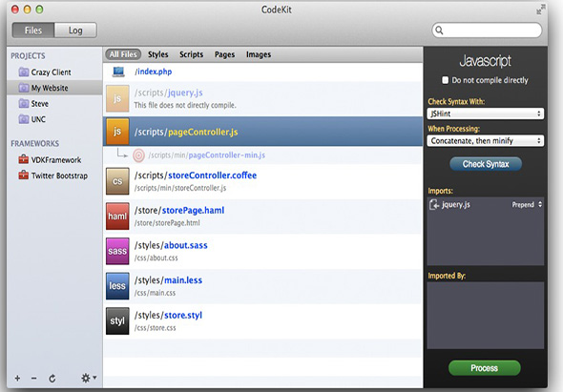
Task: Enable the Do not compile directly checkbox
Action: tap(446, 80)
